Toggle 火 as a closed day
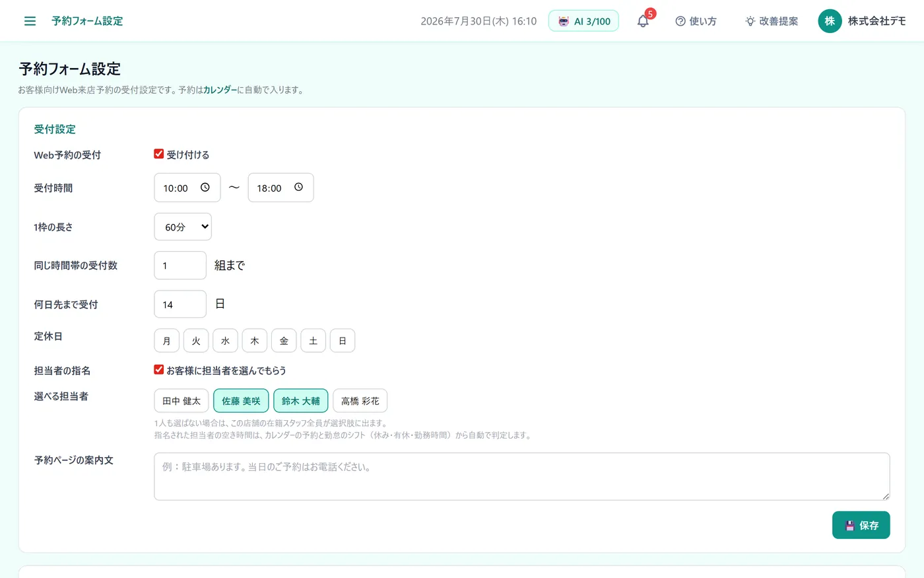Screen dimensions: 924x578 pos(196,341)
